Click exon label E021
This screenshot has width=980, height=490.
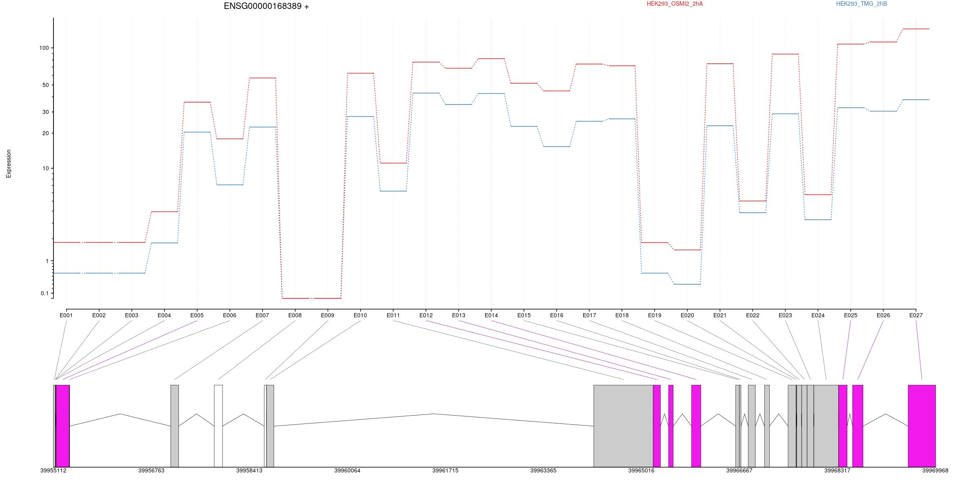tap(720, 315)
